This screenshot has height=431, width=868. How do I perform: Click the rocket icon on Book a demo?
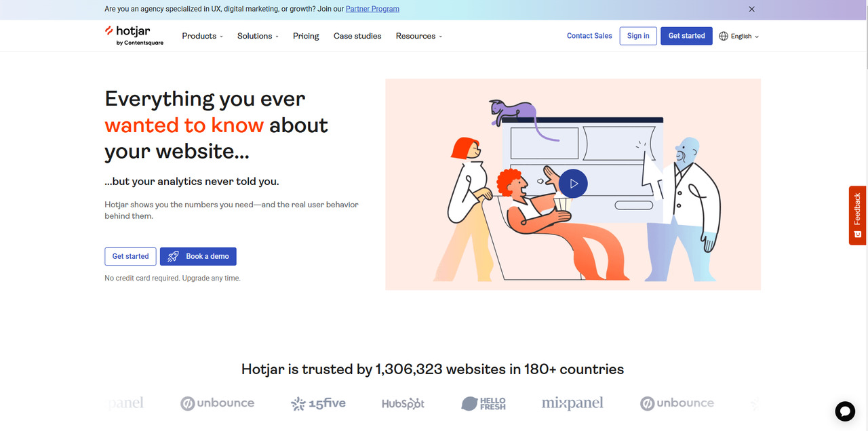[173, 256]
